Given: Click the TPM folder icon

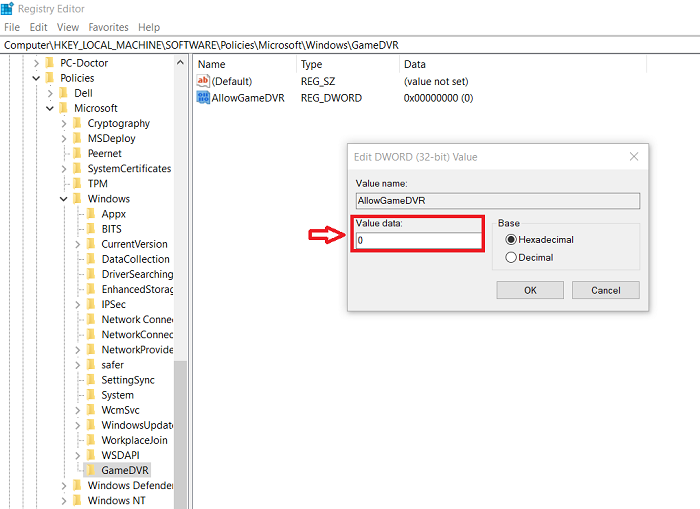Looking at the screenshot, I should (77, 184).
